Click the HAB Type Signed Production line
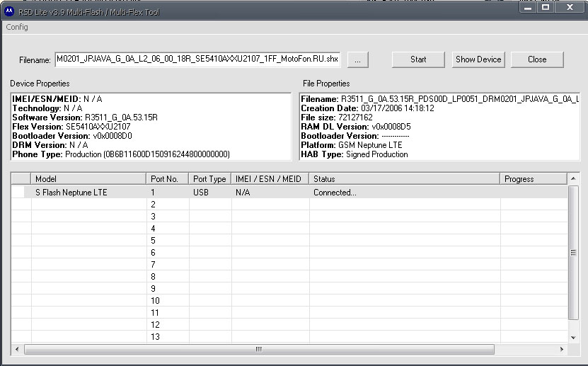588x366 pixels. 354,154
